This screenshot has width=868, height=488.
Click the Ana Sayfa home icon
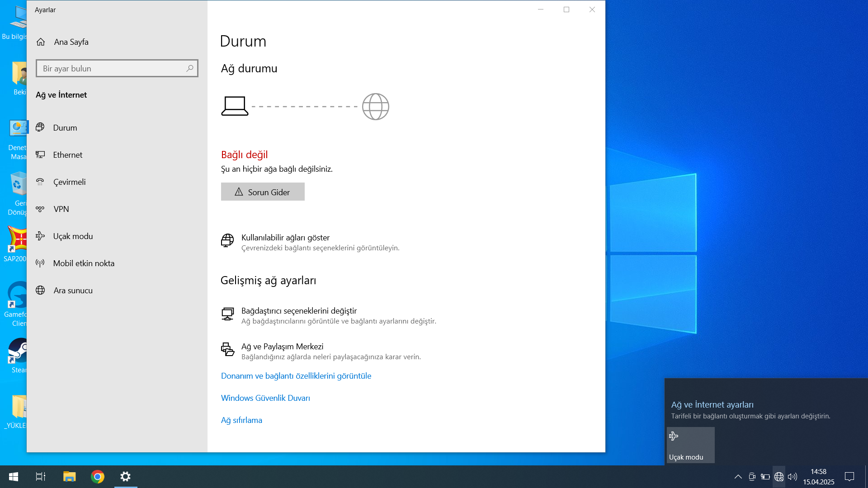[x=41, y=42]
